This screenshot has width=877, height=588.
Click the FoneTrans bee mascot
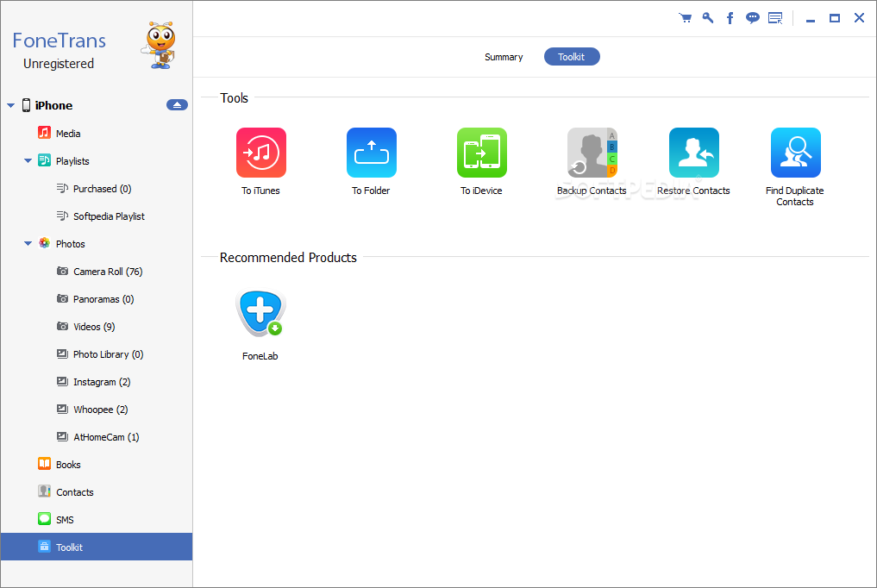[x=160, y=46]
